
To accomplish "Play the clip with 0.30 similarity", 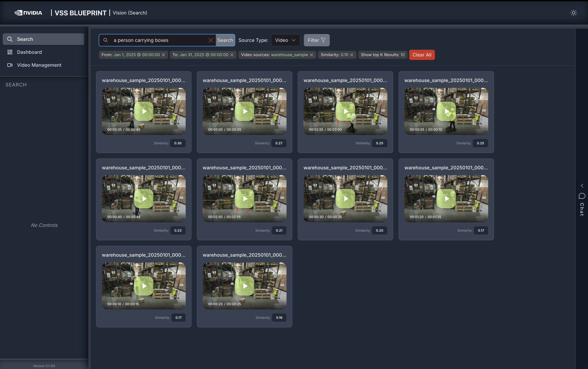I will [x=144, y=111].
